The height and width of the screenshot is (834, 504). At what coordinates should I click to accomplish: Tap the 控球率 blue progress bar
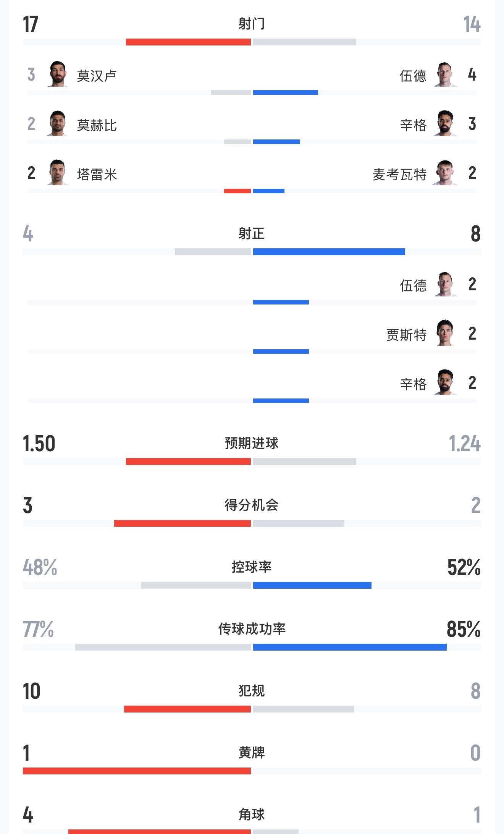pyautogui.click(x=312, y=585)
